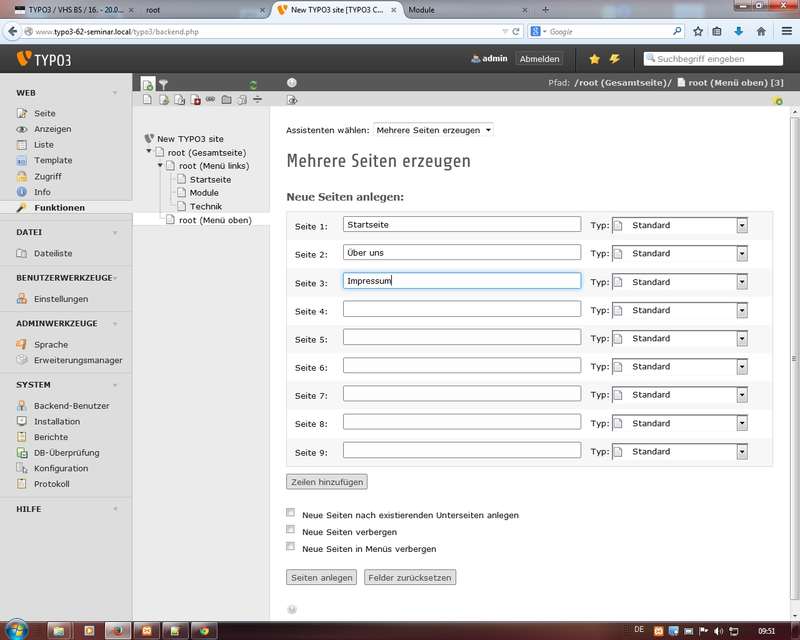Click the new page icon in page tree toolbar
This screenshot has height=640, width=800.
[147, 84]
